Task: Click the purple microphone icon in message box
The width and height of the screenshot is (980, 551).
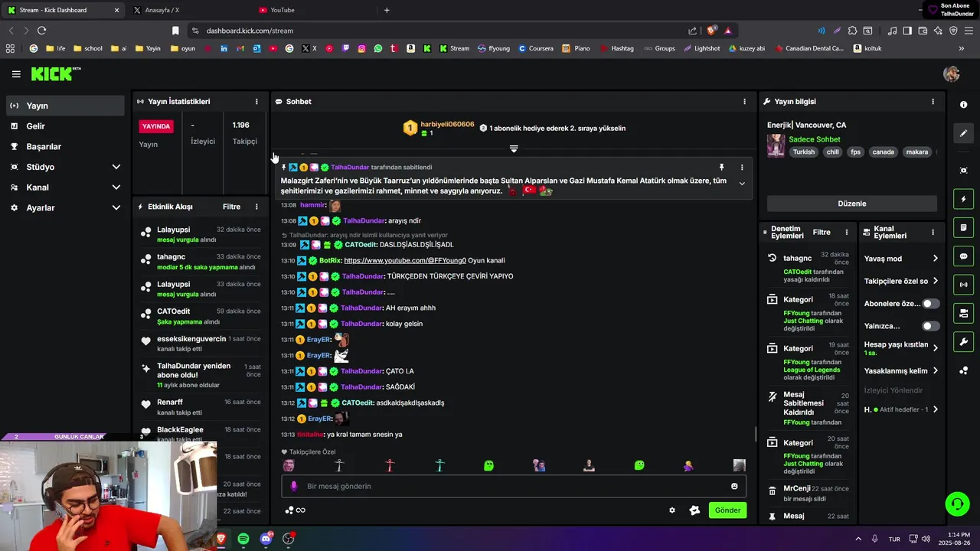Action: pos(294,486)
